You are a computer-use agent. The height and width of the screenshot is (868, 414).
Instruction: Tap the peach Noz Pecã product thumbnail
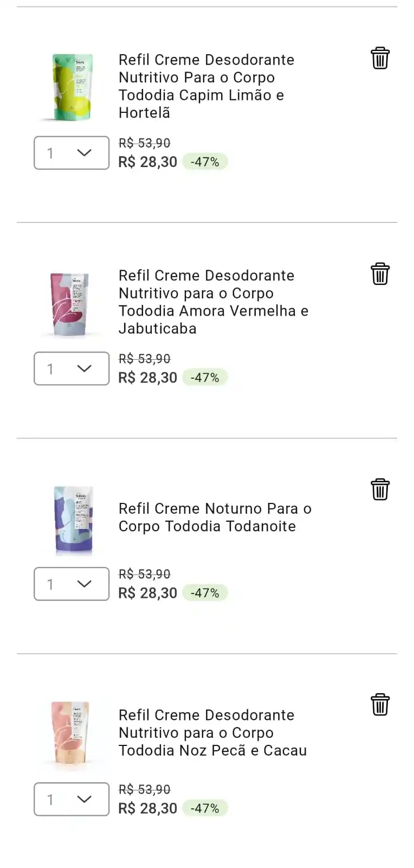pos(70,733)
